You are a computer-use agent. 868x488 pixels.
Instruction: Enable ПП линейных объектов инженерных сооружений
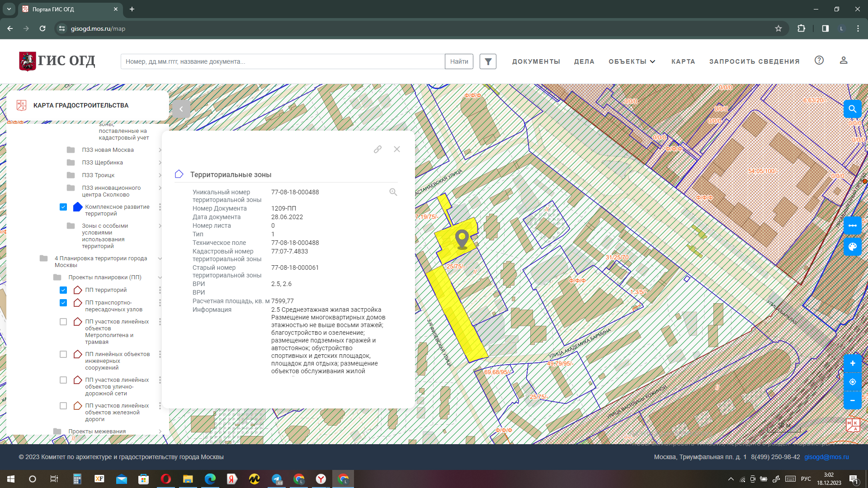[63, 354]
